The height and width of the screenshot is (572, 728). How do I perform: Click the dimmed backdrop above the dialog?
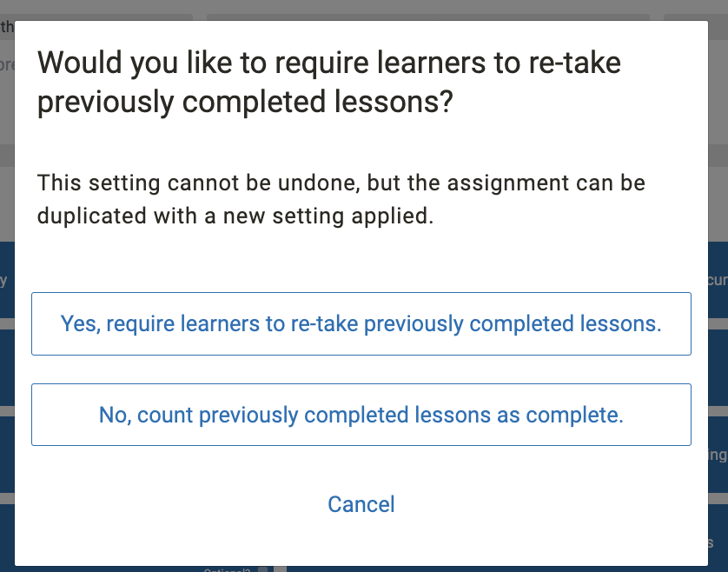coord(347,9)
